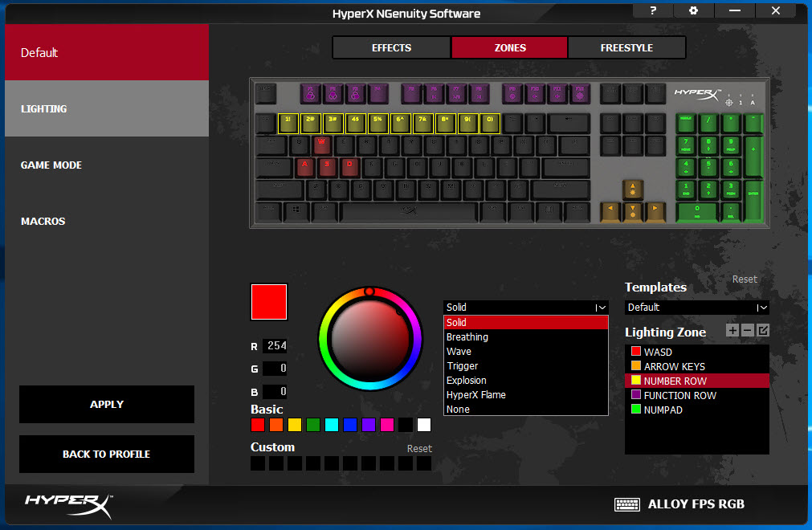Image resolution: width=812 pixels, height=530 pixels.
Task: Select the red W key on keyboard
Action: pos(321,145)
